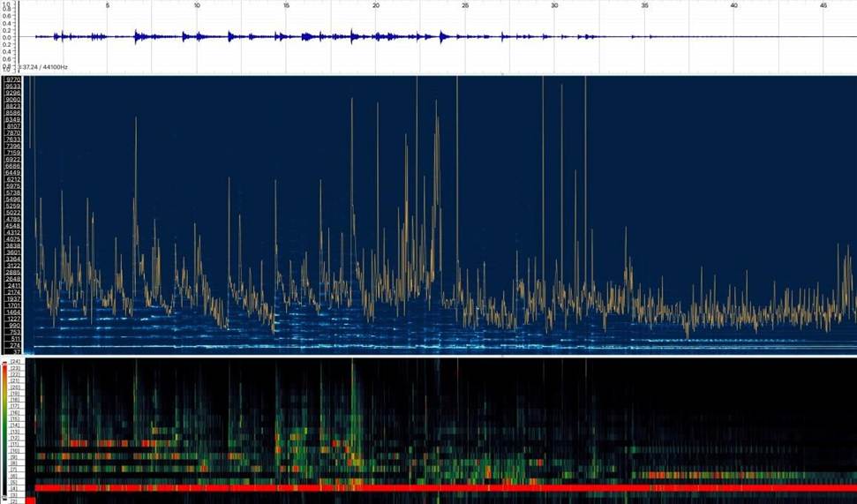Select the 3122 Hz label on the frequency scale
Image resolution: width=857 pixels, height=504 pixels.
(x=12, y=266)
